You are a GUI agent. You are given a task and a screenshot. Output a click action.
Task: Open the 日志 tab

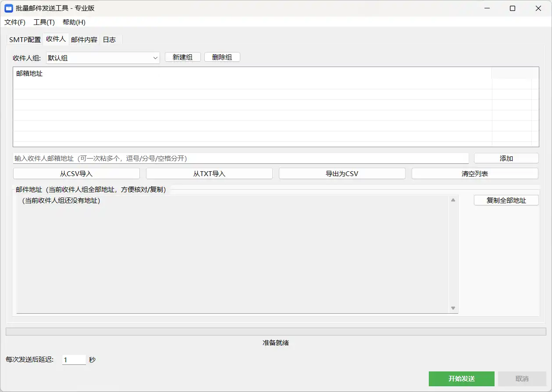point(109,39)
